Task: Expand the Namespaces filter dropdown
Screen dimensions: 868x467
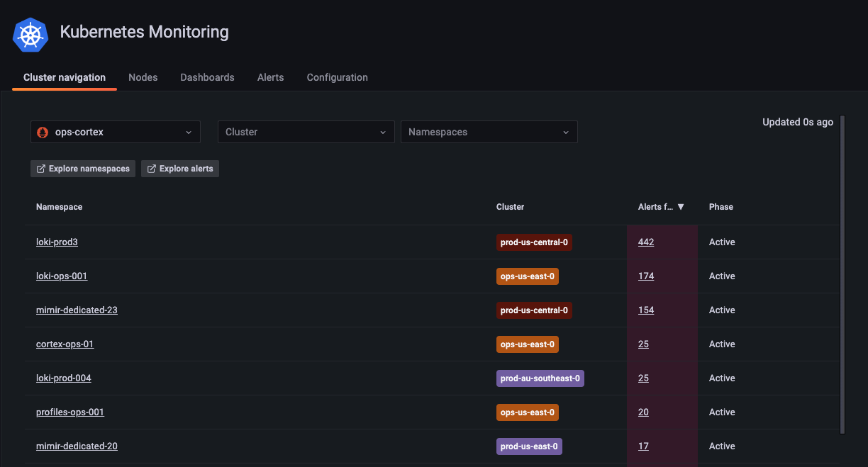Action: 489,132
